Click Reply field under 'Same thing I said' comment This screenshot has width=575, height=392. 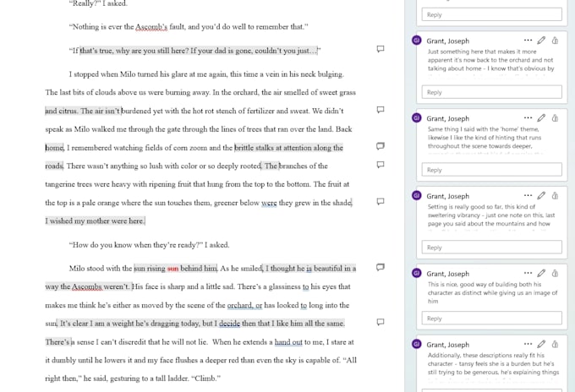(492, 170)
